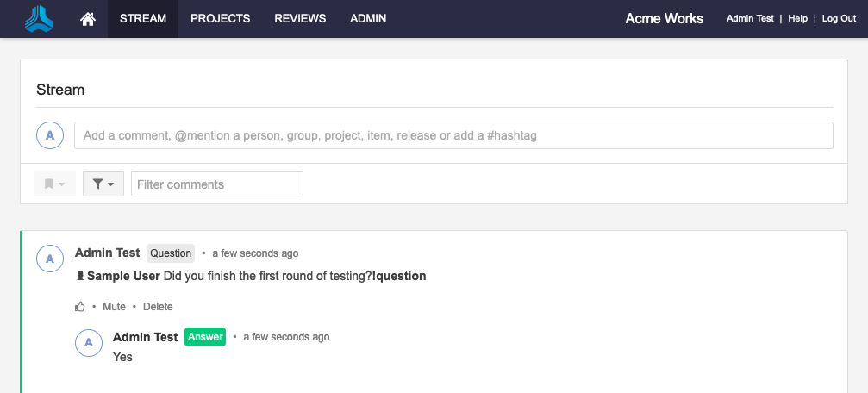
Task: Click avatar beside the comment input
Action: [x=50, y=135]
